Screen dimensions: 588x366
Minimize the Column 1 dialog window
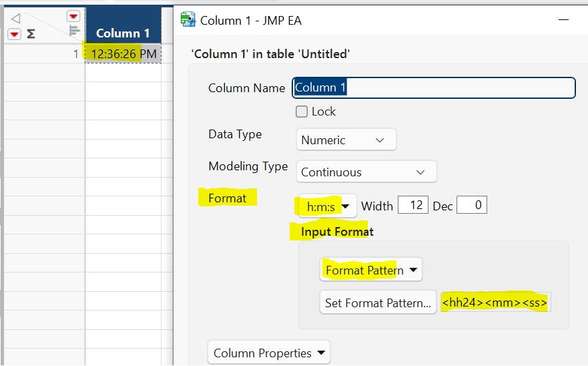[x=564, y=20]
